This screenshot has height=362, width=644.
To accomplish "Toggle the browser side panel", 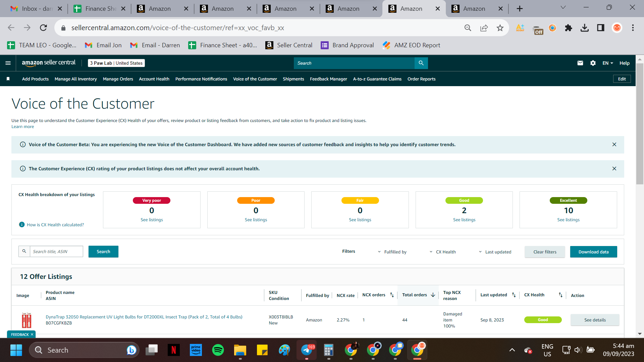I will (601, 28).
